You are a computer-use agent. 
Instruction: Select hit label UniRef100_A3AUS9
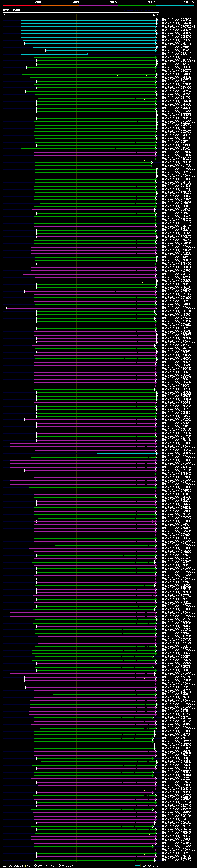pos(177,196)
